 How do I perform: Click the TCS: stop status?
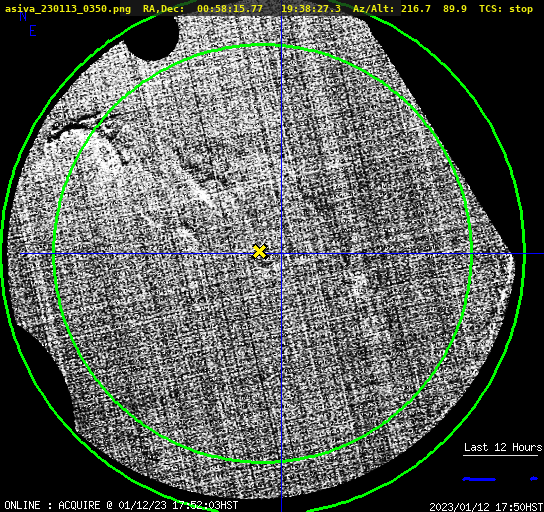(506, 9)
